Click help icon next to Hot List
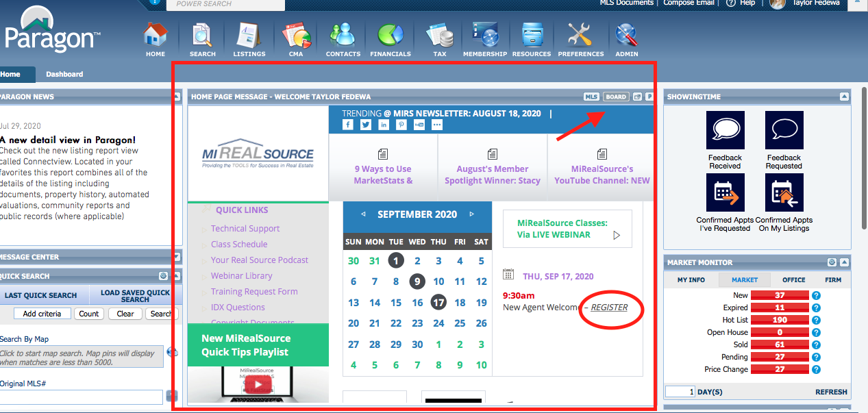Screen dimensions: 868x413 (x=816, y=321)
